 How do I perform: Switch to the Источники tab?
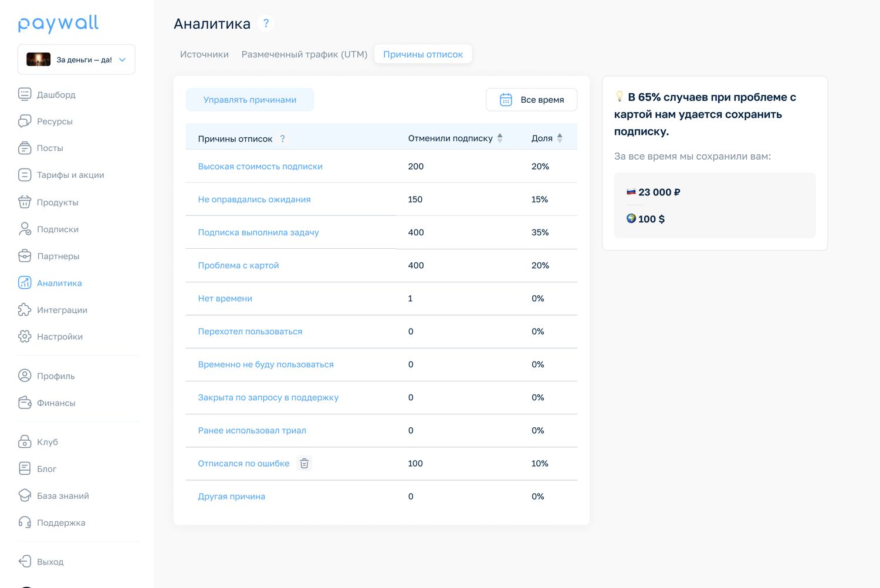click(204, 55)
